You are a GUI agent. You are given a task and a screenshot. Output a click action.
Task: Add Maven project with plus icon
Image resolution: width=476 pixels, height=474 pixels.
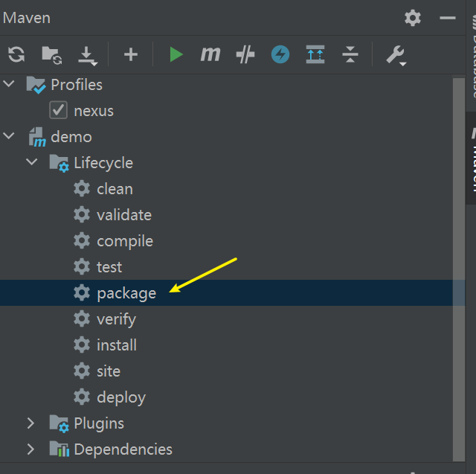[131, 54]
